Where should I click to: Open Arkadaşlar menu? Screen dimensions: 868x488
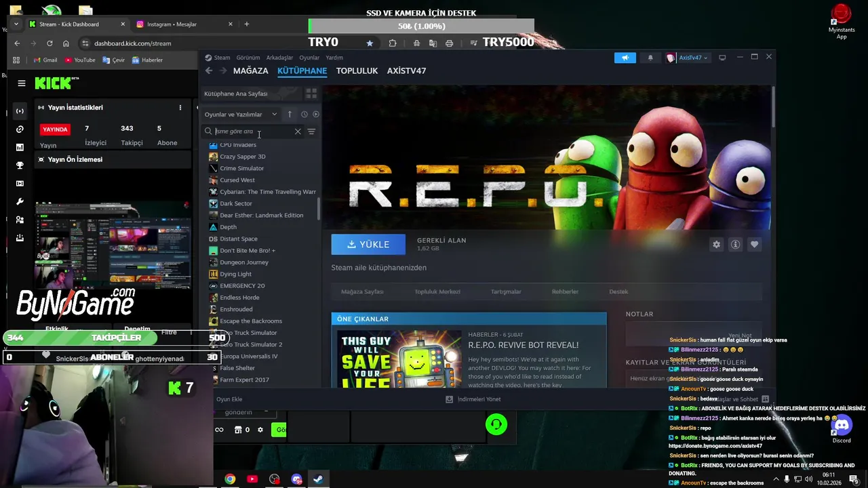[x=279, y=58]
